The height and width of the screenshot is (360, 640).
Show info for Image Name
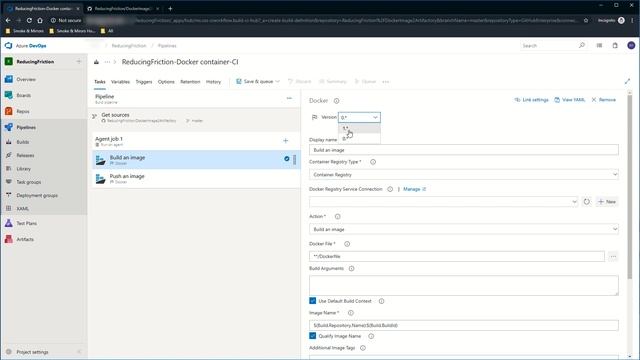click(351, 313)
